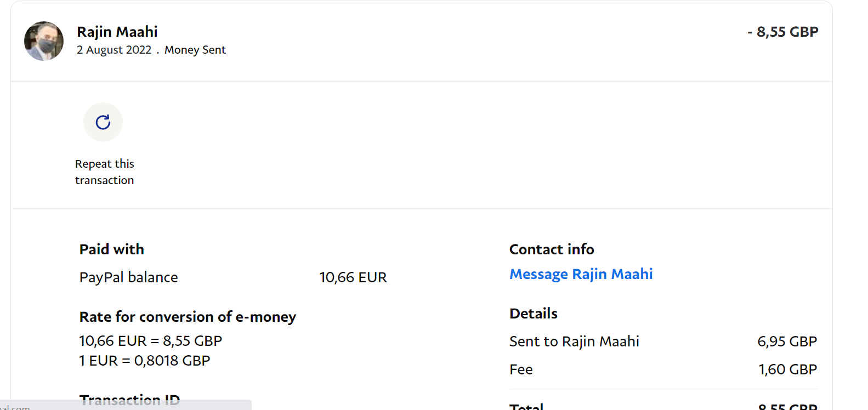This screenshot has width=868, height=410.
Task: Click the 10,66 EUR = 8,55 GBP conversion line
Action: click(151, 341)
